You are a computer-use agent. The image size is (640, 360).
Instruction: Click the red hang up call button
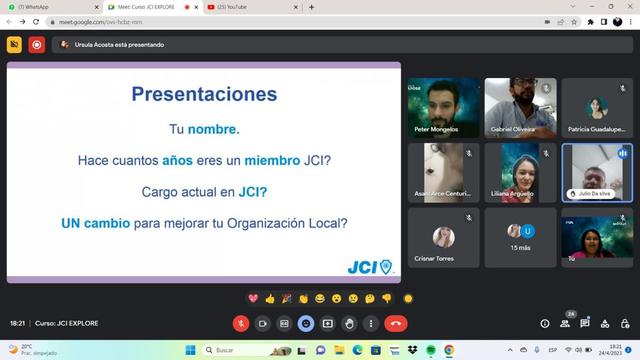coord(396,324)
